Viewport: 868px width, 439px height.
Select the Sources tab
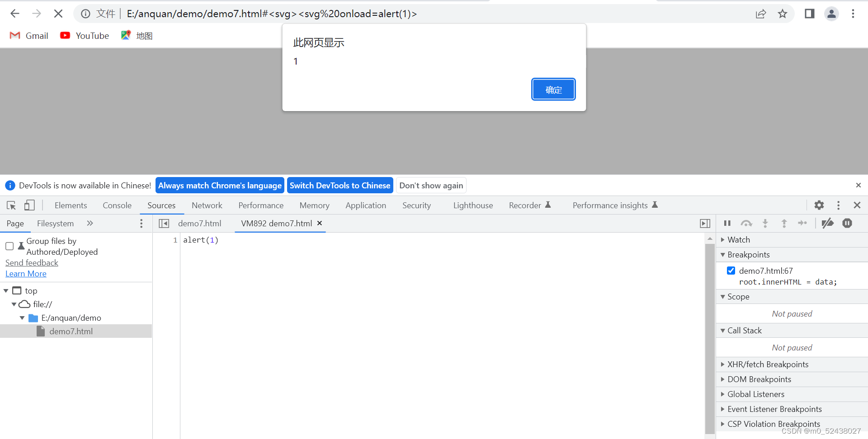pos(161,205)
